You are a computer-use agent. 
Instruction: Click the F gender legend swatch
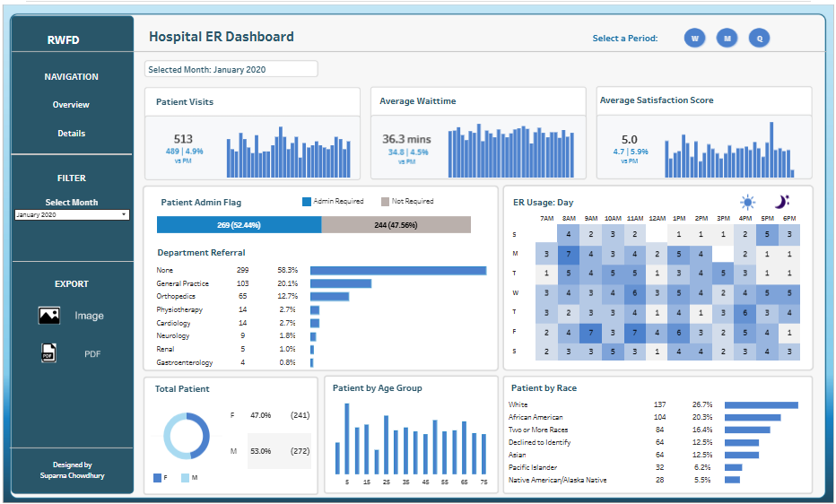pos(158,477)
